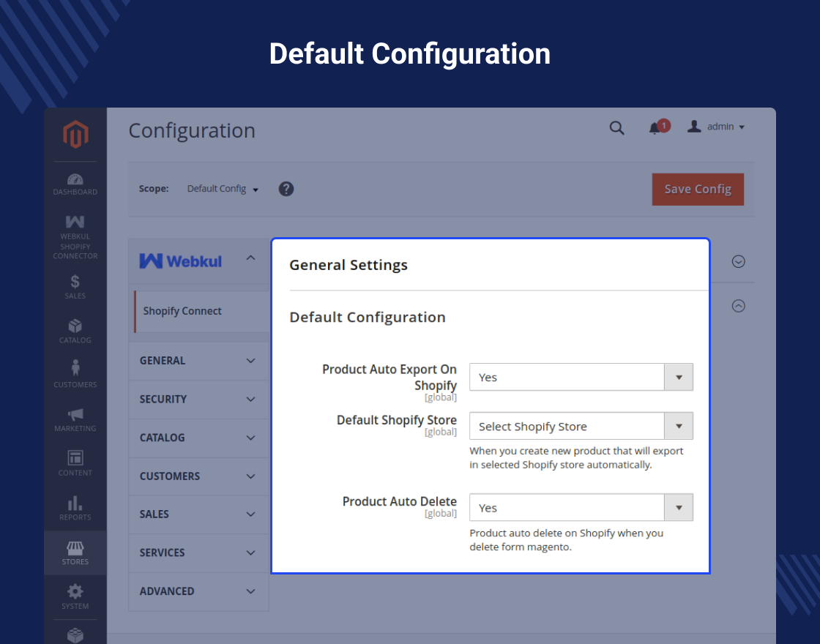Expand the SALES config section
Screen dimensions: 820x644
click(198, 514)
